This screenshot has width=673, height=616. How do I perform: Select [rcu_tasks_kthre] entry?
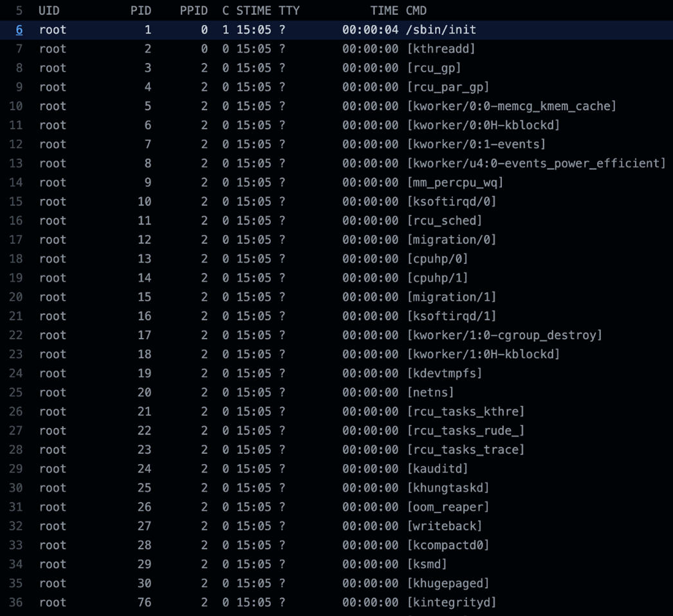click(466, 412)
